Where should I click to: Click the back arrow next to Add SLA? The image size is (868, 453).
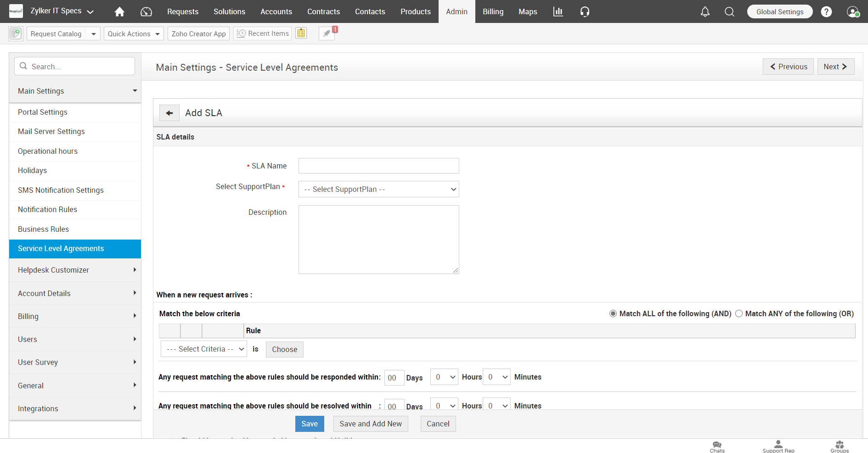(x=169, y=112)
